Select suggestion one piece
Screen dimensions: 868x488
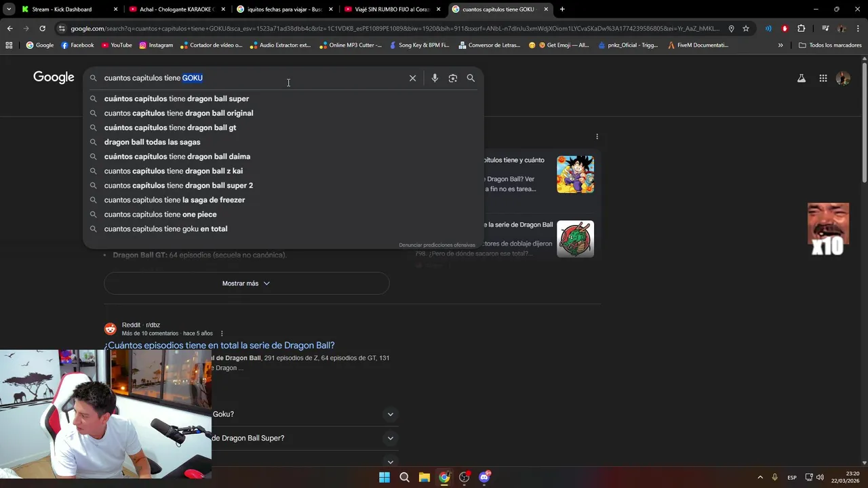point(283,214)
